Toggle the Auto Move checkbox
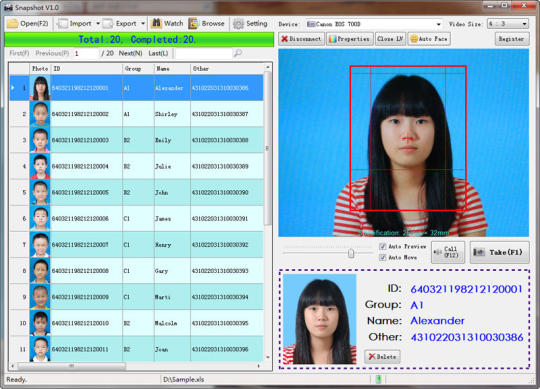This screenshot has height=389, width=540. coord(382,257)
